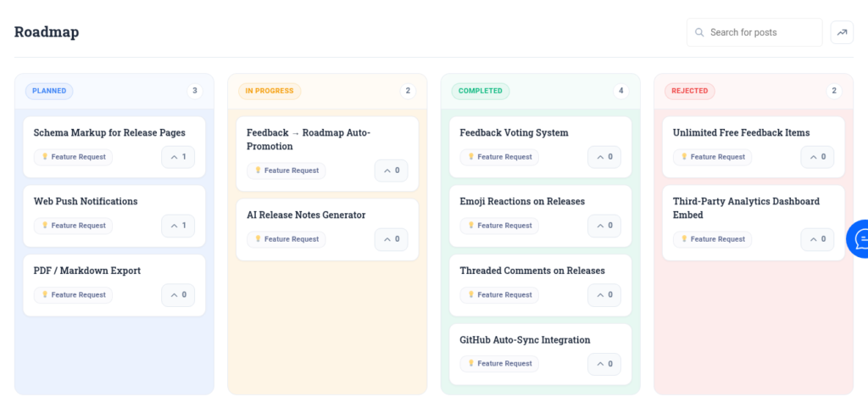Open Feedback Voting System post

[x=515, y=133]
